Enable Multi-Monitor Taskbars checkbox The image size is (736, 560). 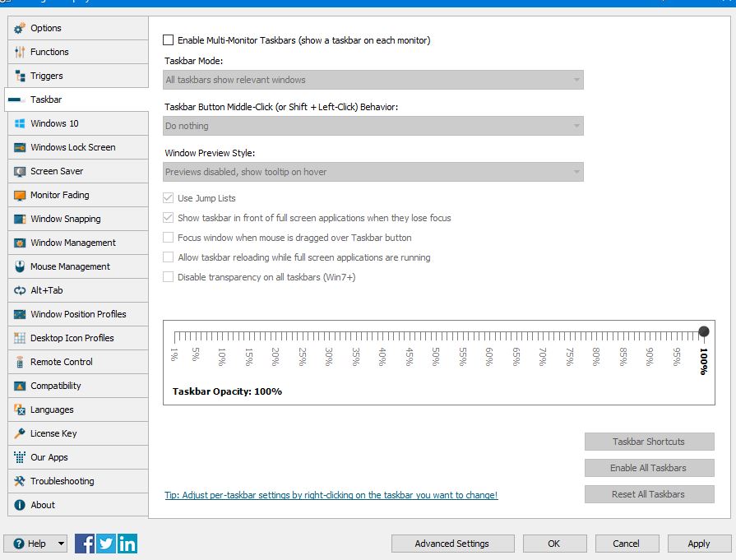[169, 40]
